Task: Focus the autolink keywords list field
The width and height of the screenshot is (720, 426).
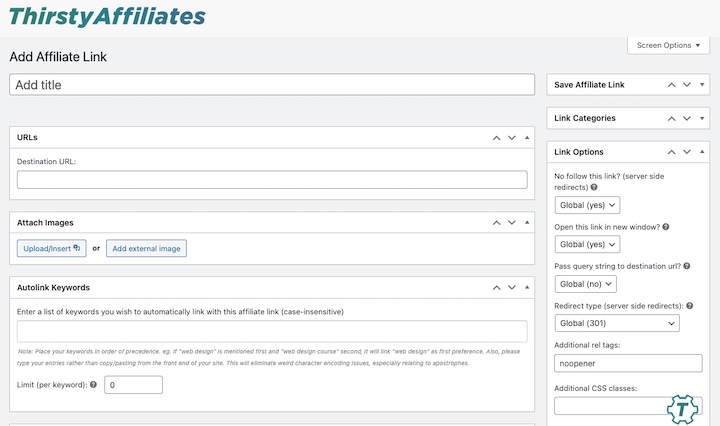Action: 272,331
